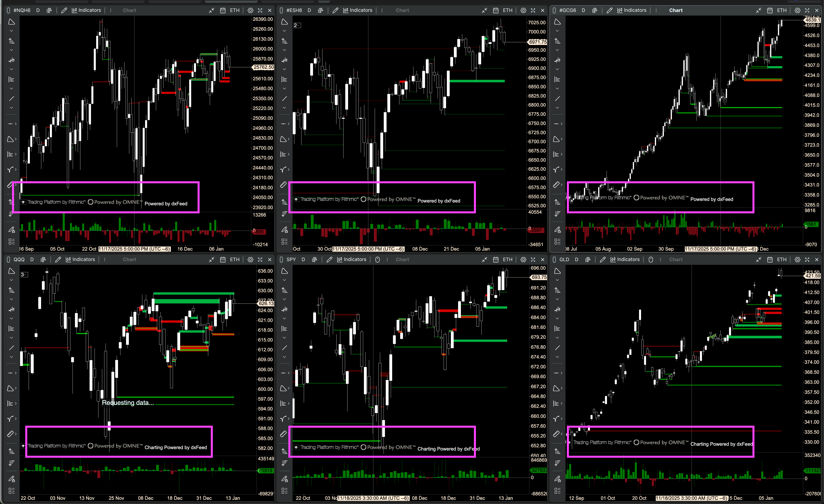Image resolution: width=824 pixels, height=504 pixels.
Task: Activate the pencil drawing icon in GCG6 header
Action: coord(609,10)
